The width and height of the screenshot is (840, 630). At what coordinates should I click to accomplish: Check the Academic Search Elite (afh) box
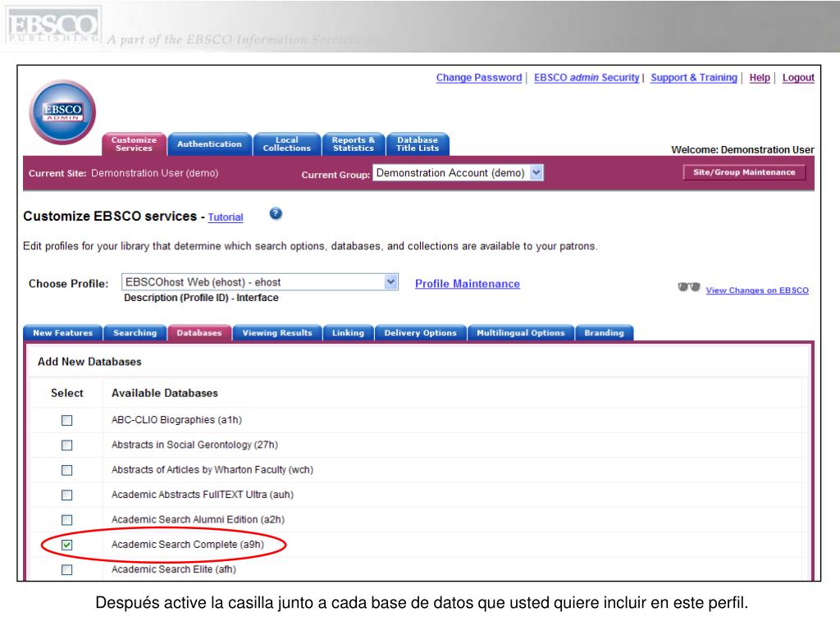(67, 570)
